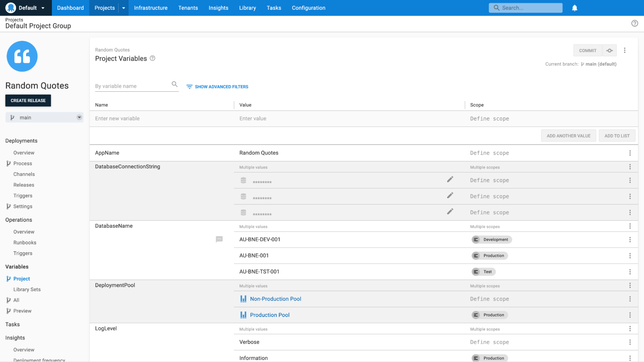Click the version control branch icon beside COMMIT
The image size is (644, 362).
[x=610, y=50]
